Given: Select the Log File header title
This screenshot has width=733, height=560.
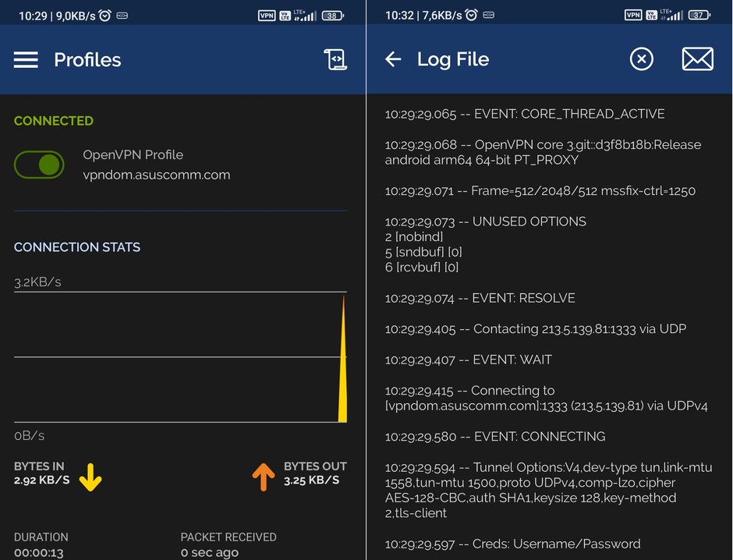Looking at the screenshot, I should click(453, 59).
